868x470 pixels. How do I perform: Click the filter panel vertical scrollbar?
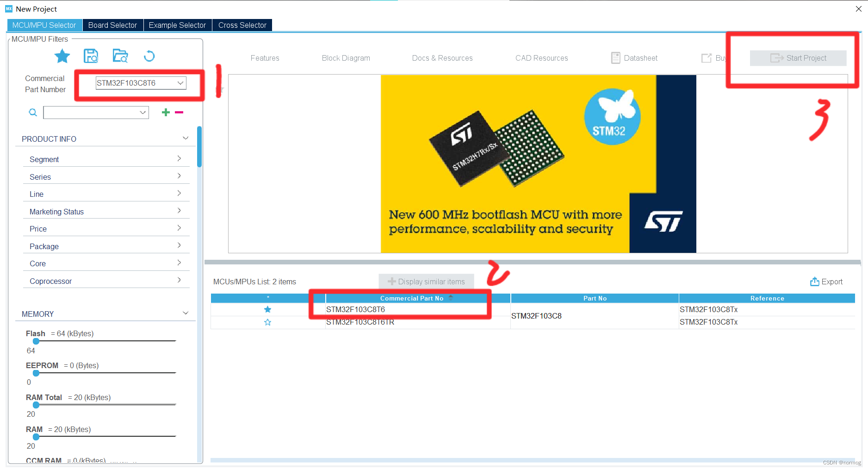pos(199,146)
